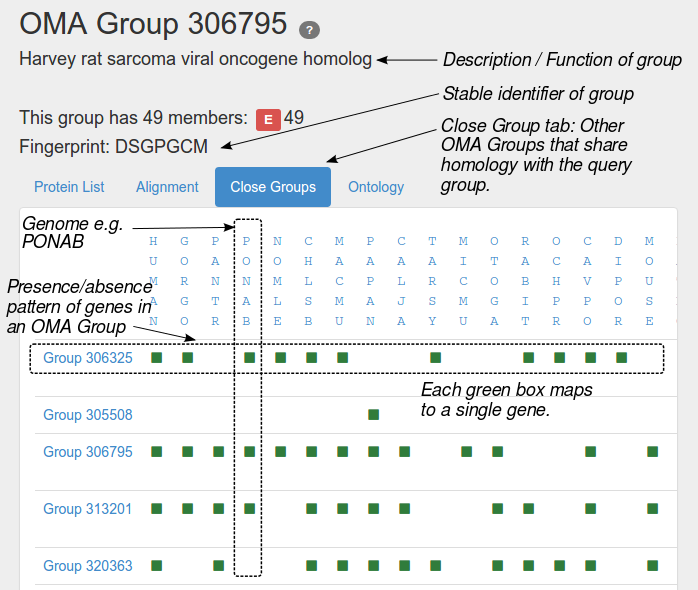
Task: Open Group 313201 link
Action: (88, 509)
